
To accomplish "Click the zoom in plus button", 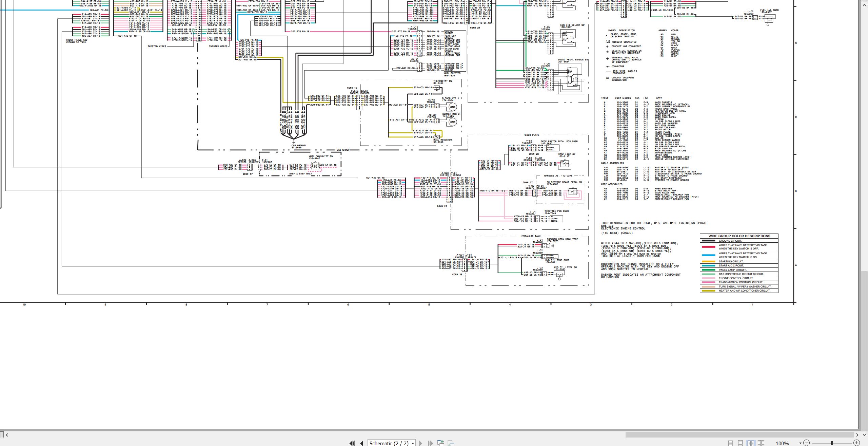I will tap(856, 443).
